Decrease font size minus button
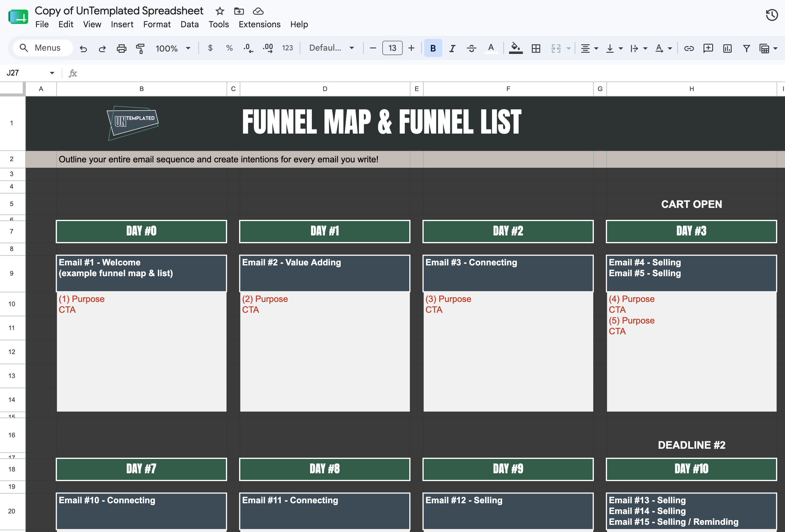Image resolution: width=785 pixels, height=532 pixels. (372, 48)
